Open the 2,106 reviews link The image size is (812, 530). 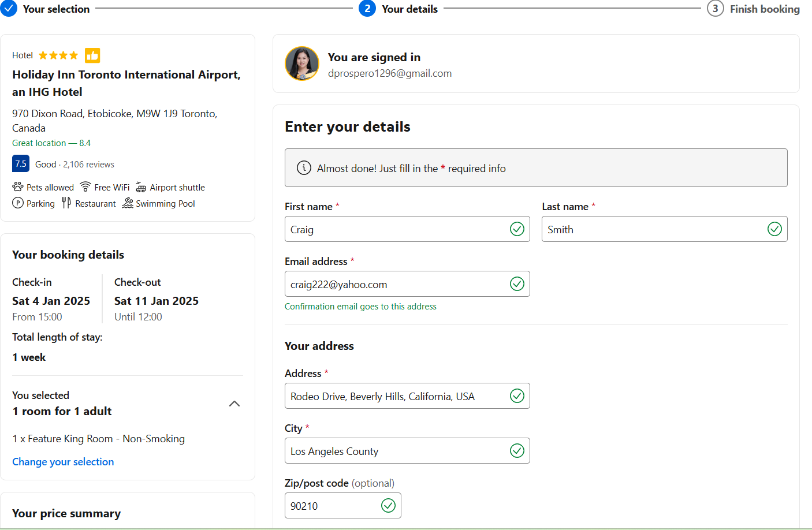(88, 165)
